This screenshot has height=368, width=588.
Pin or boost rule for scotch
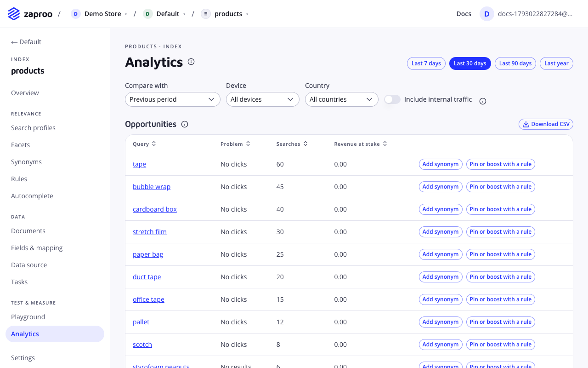point(501,345)
